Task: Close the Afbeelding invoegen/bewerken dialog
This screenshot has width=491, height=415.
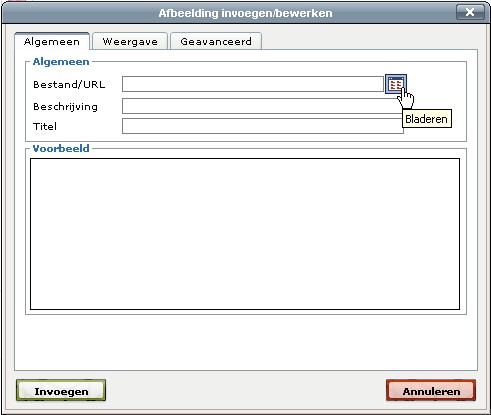Action: pos(470,12)
